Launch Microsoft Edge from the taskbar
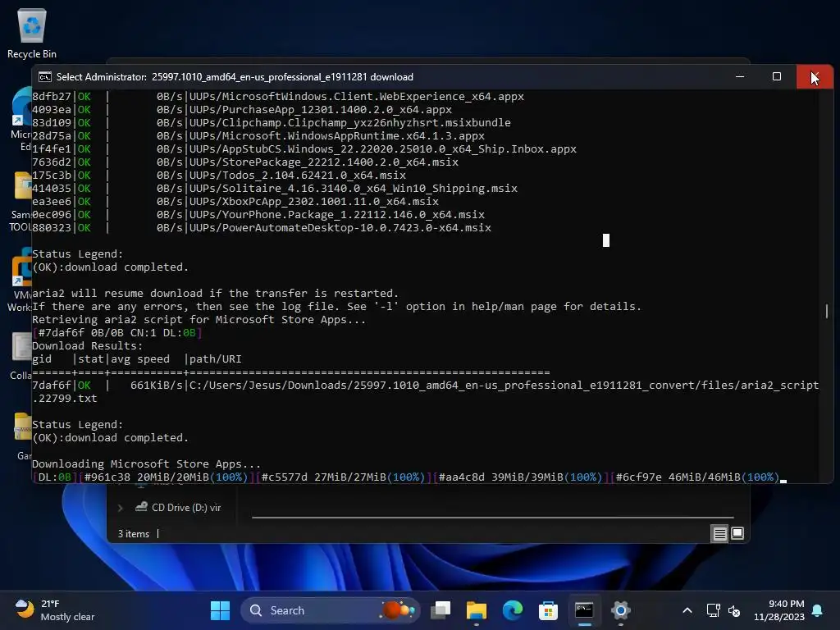840x630 pixels. point(512,610)
